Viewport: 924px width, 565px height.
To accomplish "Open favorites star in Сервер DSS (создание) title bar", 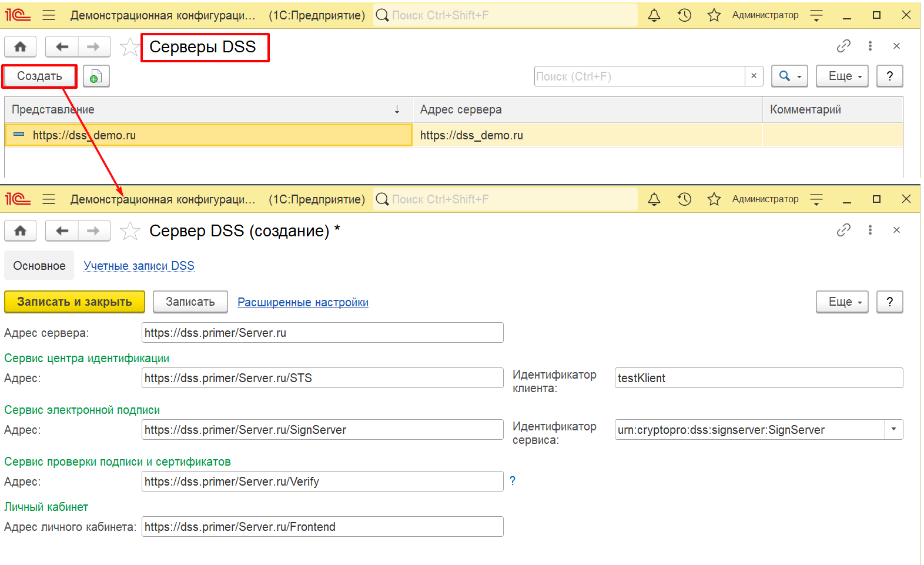I will click(714, 199).
